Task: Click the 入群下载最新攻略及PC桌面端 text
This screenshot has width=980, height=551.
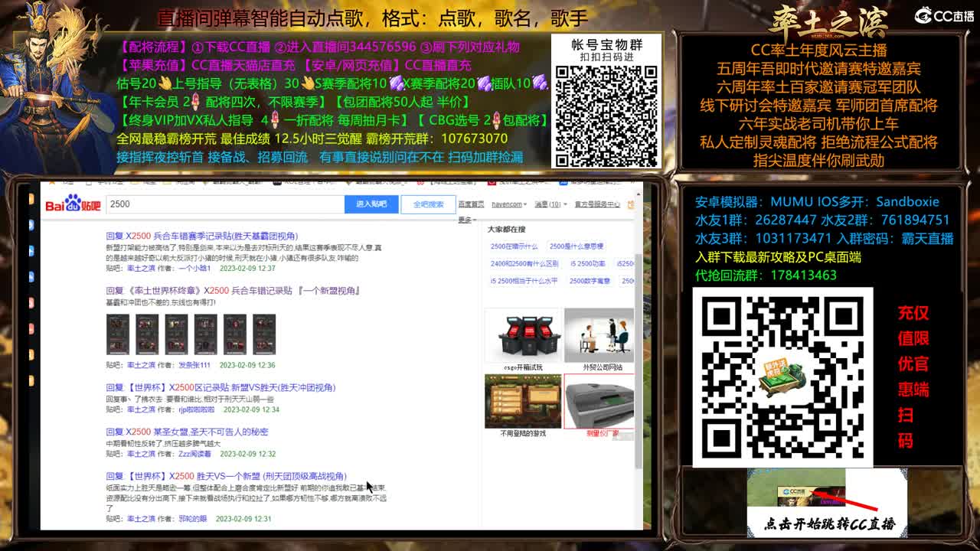Action: (778, 256)
